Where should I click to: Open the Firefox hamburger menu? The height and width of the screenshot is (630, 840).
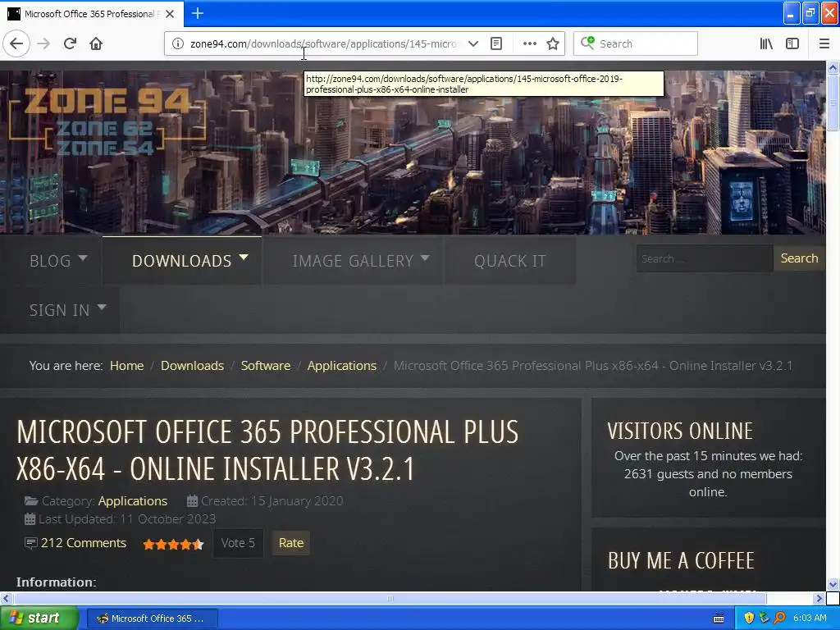[824, 43]
